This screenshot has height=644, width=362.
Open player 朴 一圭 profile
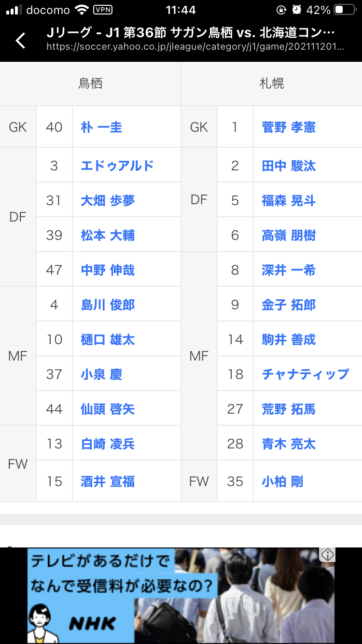(x=101, y=127)
